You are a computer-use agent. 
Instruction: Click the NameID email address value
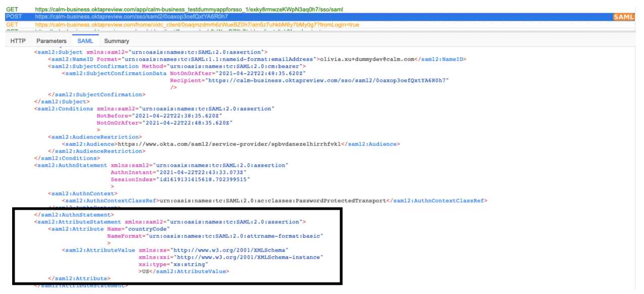click(367, 59)
